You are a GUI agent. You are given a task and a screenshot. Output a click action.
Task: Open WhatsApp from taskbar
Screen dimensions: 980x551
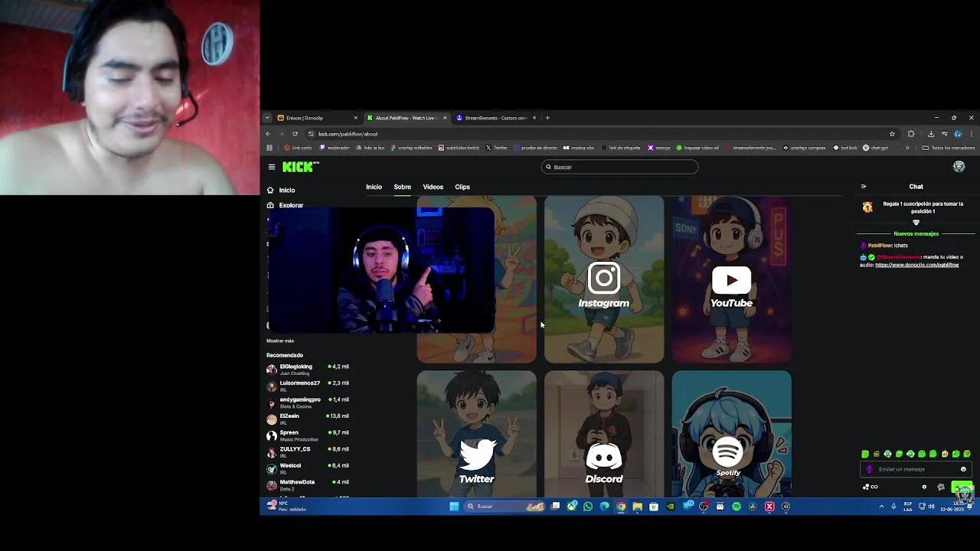(x=588, y=507)
